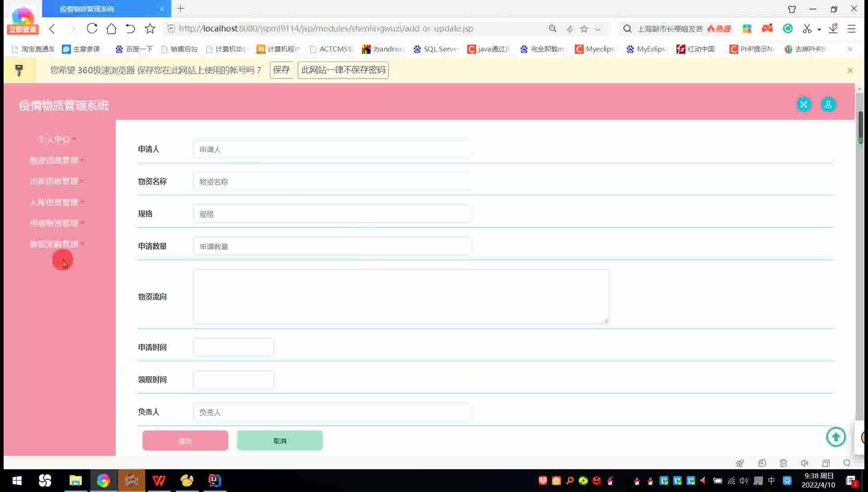868x492 pixels.
Task: Open the 入库信息管理 menu item
Action: coord(55,202)
